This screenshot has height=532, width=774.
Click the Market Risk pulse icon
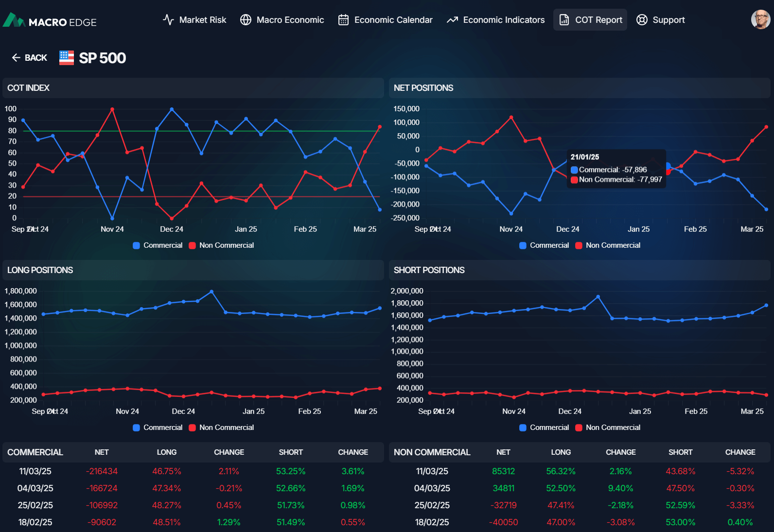(x=168, y=20)
